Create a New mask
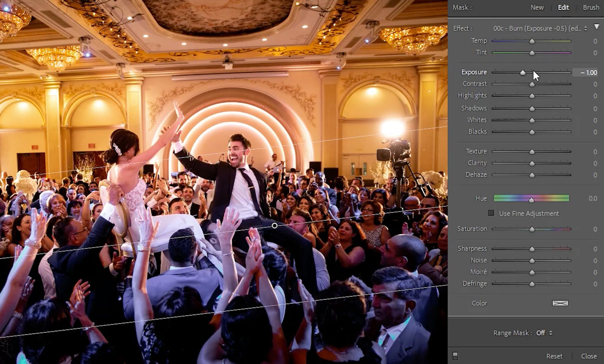 pyautogui.click(x=537, y=7)
